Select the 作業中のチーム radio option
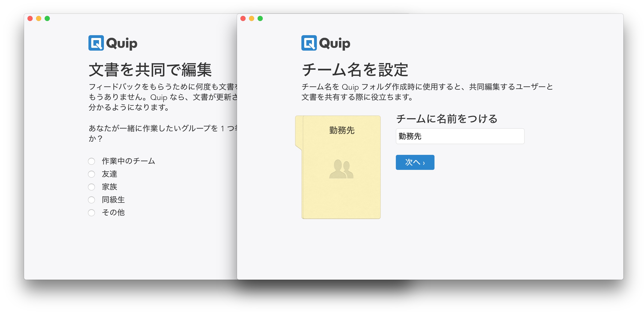Screen dimensions: 644x314 (x=91, y=161)
